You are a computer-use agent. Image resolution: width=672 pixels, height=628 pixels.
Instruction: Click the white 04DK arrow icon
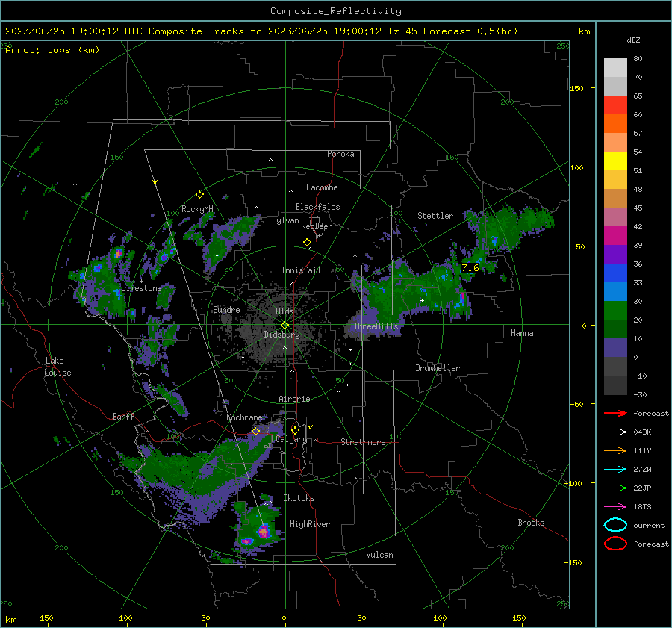pos(615,432)
